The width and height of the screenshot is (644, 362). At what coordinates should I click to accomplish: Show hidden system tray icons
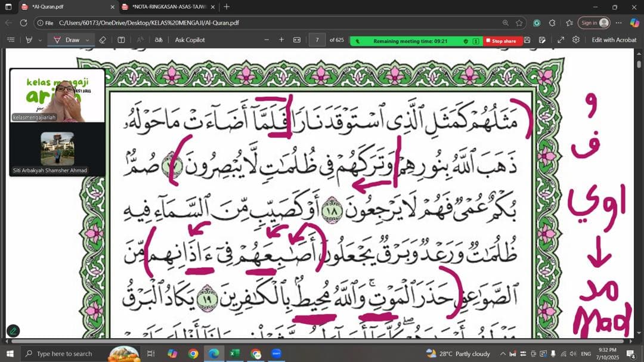tap(503, 354)
